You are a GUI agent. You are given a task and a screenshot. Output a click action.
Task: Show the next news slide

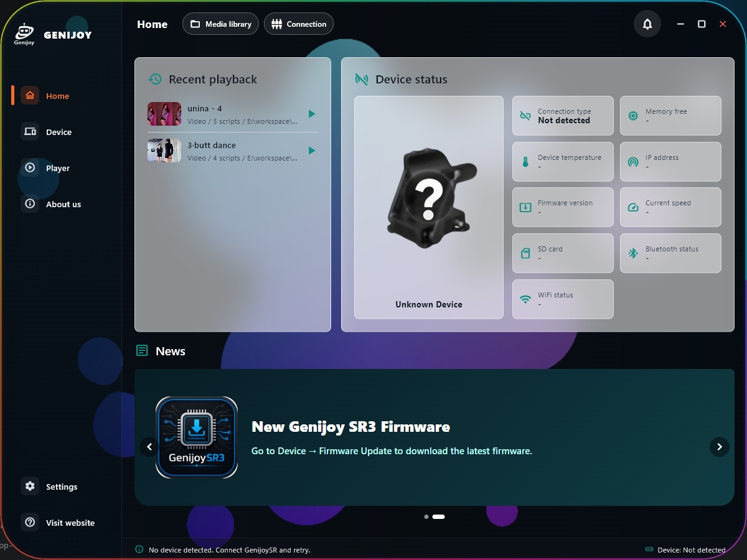click(720, 447)
